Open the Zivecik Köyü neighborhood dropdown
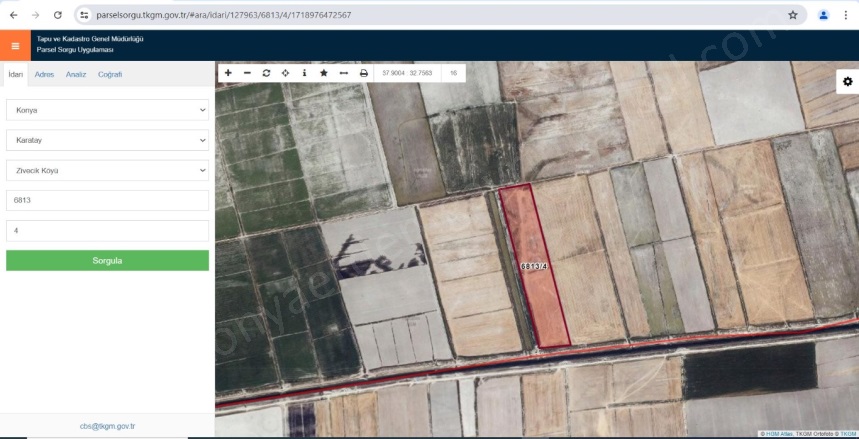The image size is (859, 439). click(x=107, y=170)
